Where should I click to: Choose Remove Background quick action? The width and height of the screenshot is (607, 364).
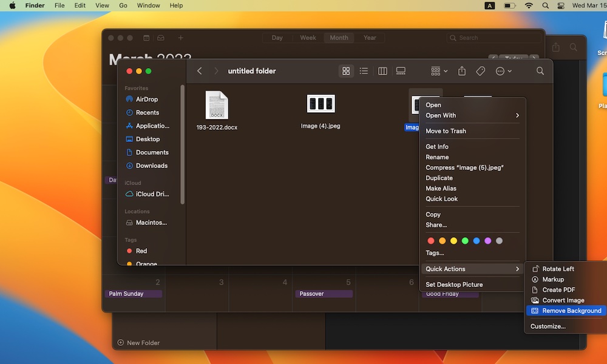tap(566, 311)
